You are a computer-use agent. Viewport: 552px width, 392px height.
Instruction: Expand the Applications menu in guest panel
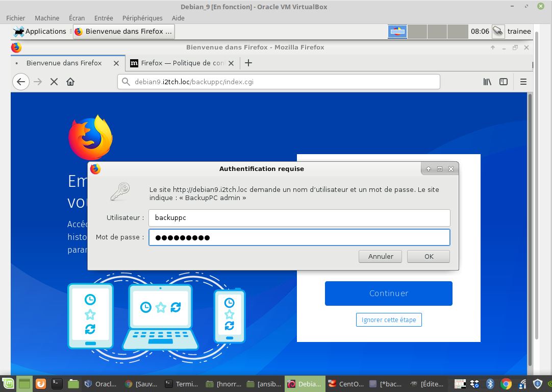pos(40,31)
